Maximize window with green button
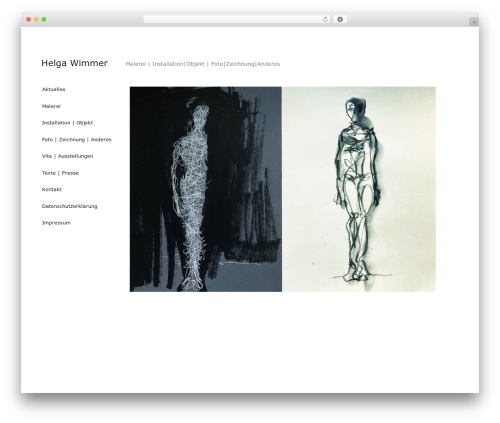This screenshot has height=423, width=500. pos(44,20)
